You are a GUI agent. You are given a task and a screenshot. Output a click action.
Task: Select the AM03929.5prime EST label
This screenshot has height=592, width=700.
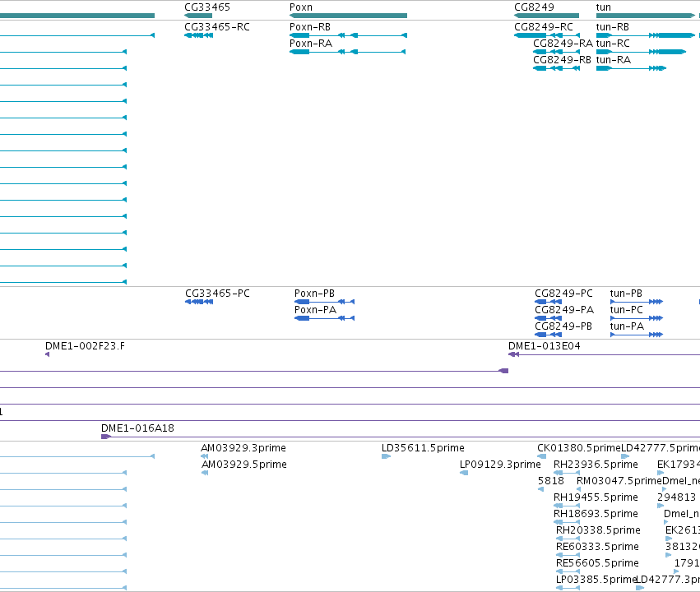(243, 464)
